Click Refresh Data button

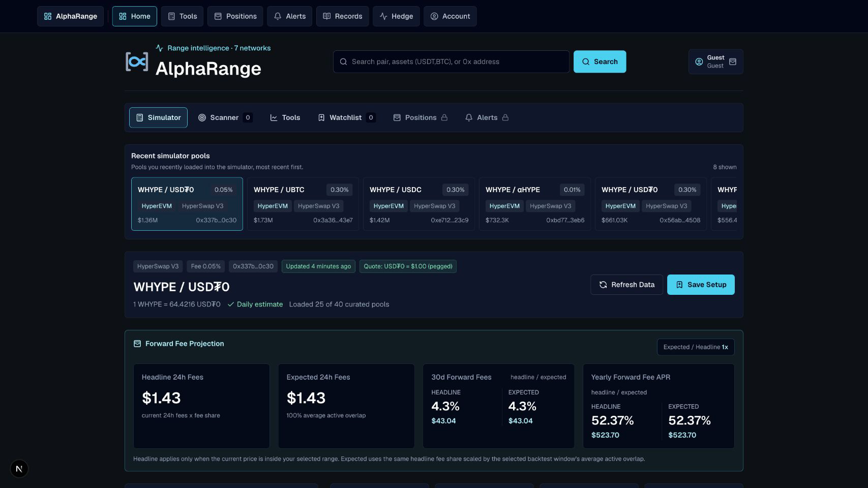click(x=626, y=285)
